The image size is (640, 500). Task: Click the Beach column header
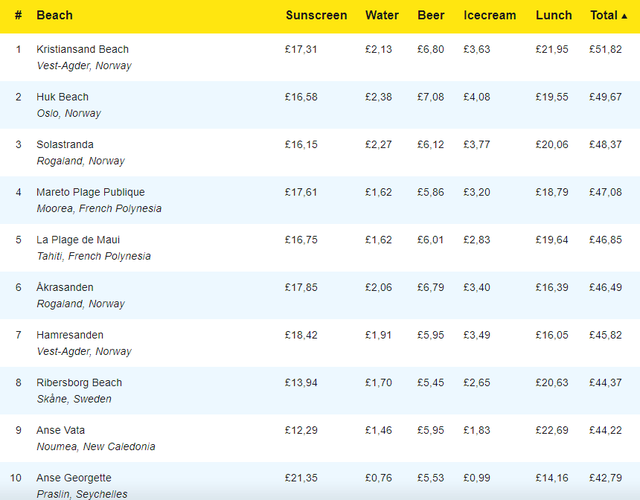click(54, 15)
